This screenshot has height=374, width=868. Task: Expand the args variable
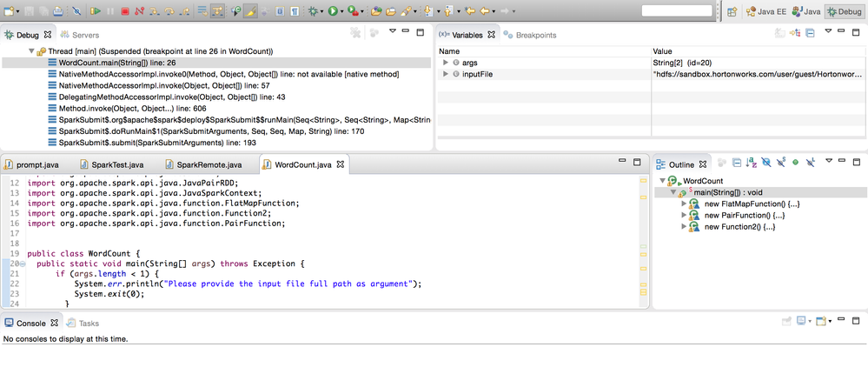pos(446,63)
